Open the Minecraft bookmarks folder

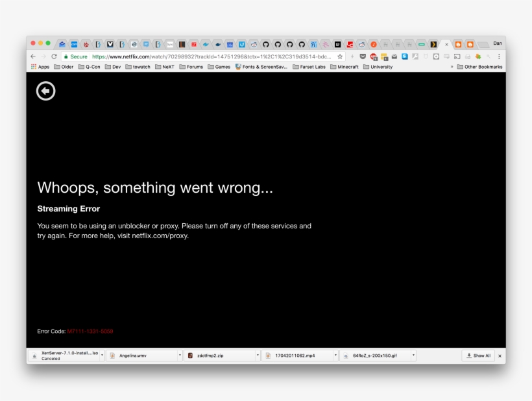pyautogui.click(x=345, y=67)
